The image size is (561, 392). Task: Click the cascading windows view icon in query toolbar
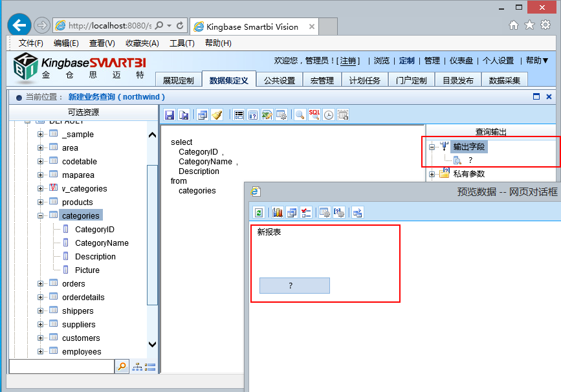pos(203,114)
